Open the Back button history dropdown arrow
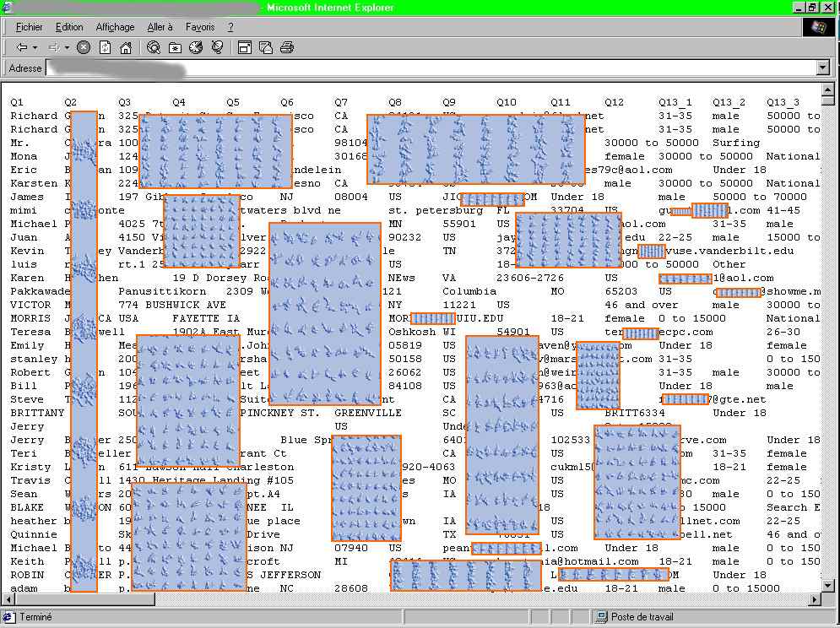This screenshot has height=628, width=840. pyautogui.click(x=35, y=47)
